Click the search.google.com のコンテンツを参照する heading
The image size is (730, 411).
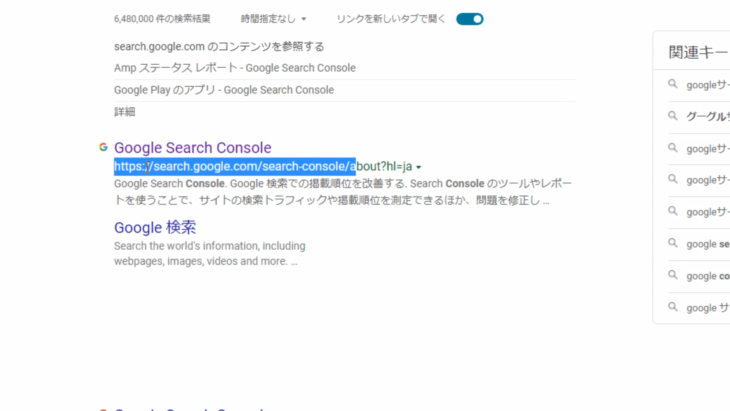pyautogui.click(x=219, y=47)
